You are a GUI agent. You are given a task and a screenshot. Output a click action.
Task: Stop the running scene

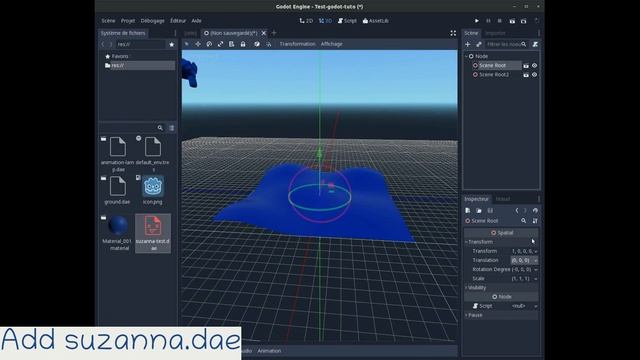[500, 21]
